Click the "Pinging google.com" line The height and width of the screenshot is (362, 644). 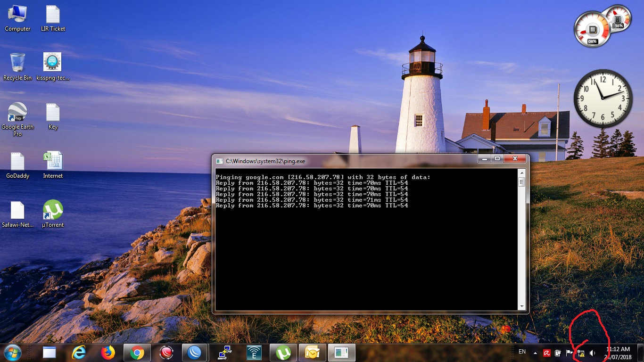[x=323, y=177]
